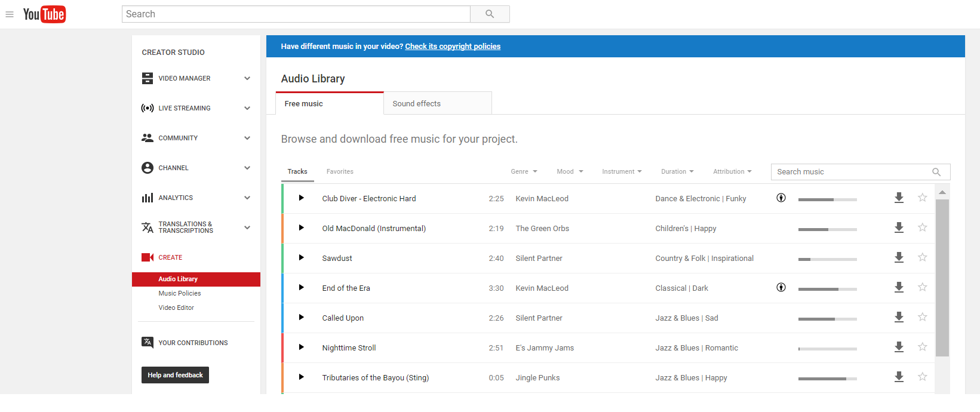Viewport: 980px width, 412px height.
Task: Show attribution info for End of the Era
Action: pyautogui.click(x=781, y=287)
